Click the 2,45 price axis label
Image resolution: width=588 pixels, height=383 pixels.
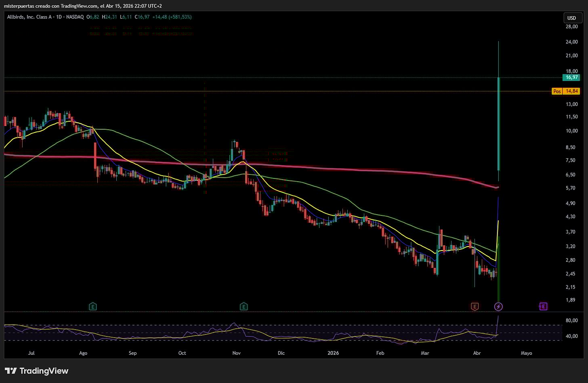[x=571, y=274]
